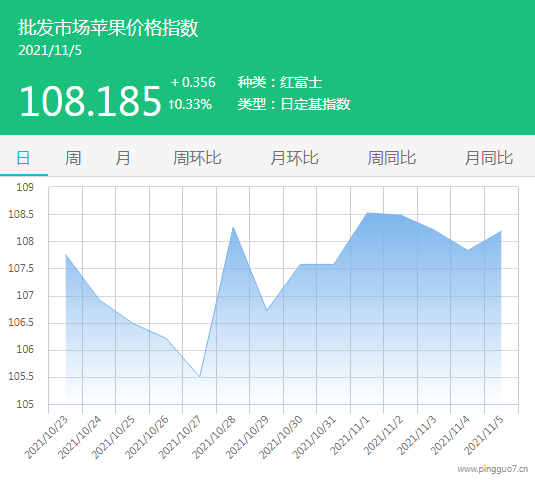The image size is (535, 480).
Task: Click the chart's lowest point at 2021/10/27
Action: tap(200, 377)
